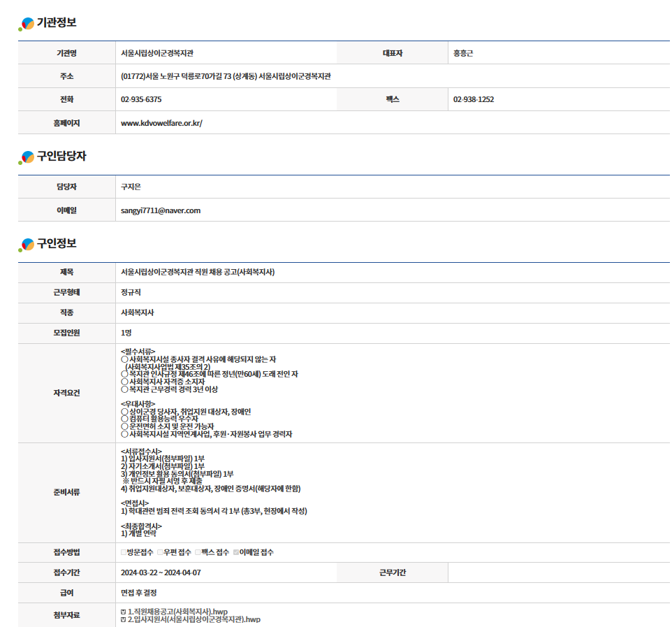Click job title 서울시립상이군경복지관 직원 채용 공고(사회복지사)
This screenshot has width=672, height=627.
[198, 273]
